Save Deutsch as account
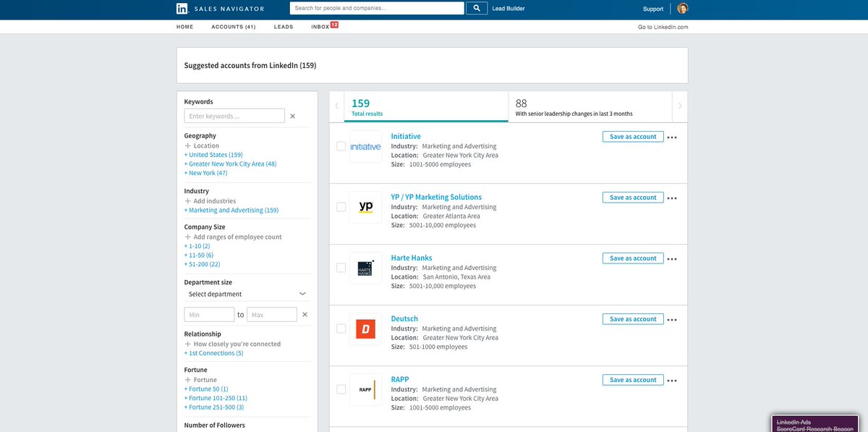The image size is (868, 432). click(633, 319)
